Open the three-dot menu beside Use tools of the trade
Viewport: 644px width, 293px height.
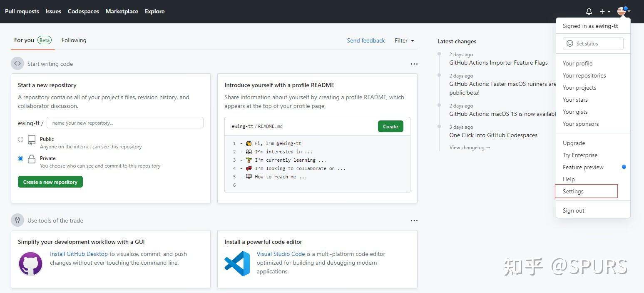pyautogui.click(x=414, y=221)
